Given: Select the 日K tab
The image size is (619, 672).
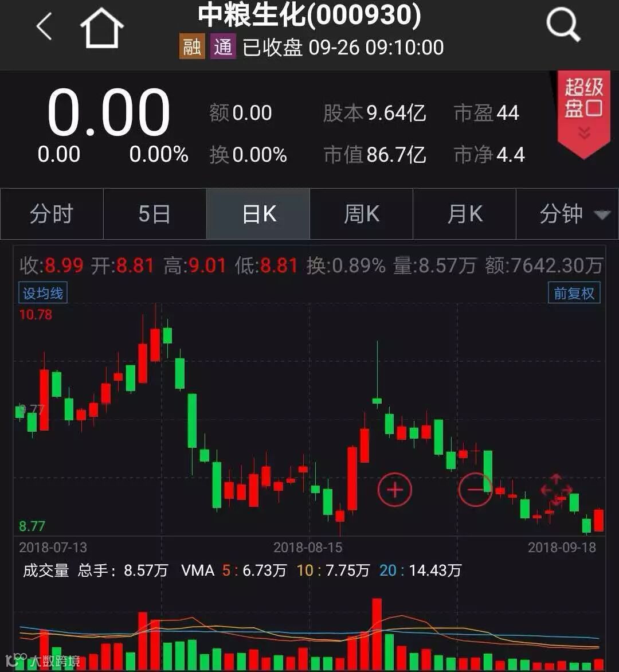Looking at the screenshot, I should pos(258,213).
